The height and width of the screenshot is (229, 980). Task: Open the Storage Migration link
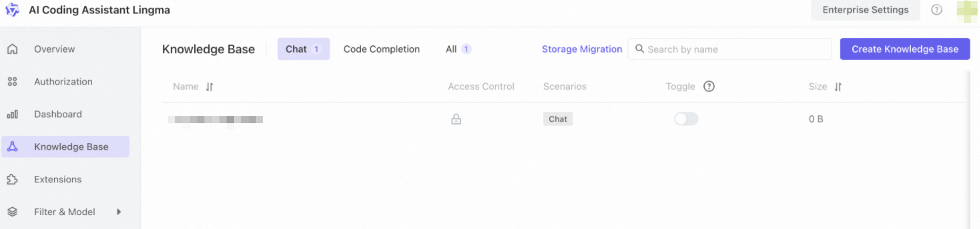(582, 49)
